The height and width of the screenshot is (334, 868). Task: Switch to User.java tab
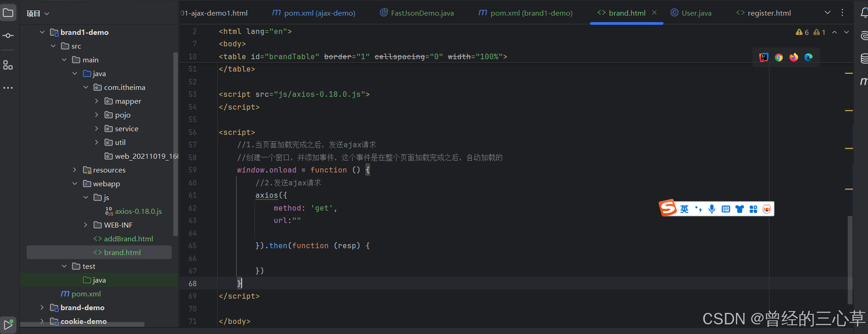click(x=691, y=13)
